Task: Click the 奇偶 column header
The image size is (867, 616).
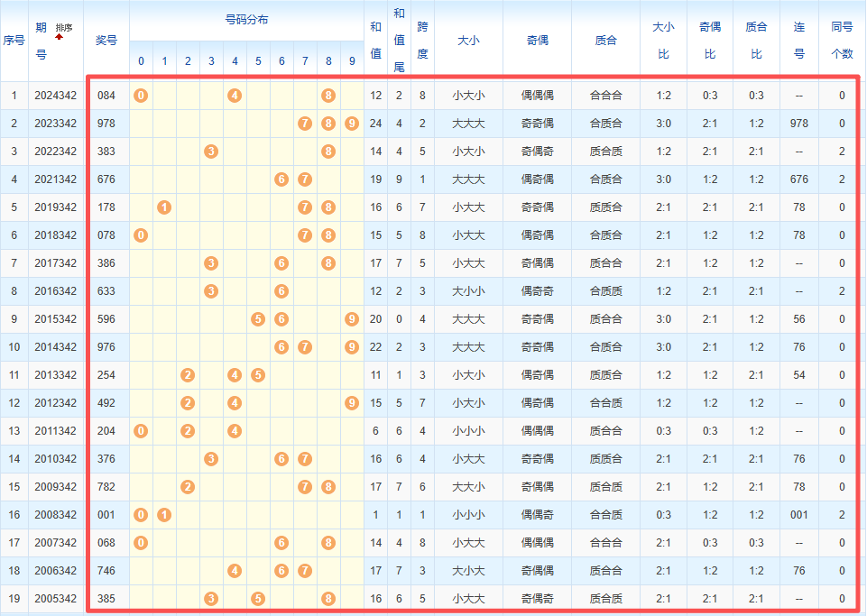Action: tap(539, 41)
